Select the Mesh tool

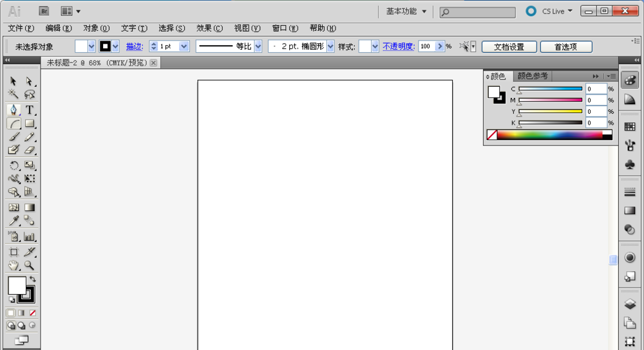point(13,207)
